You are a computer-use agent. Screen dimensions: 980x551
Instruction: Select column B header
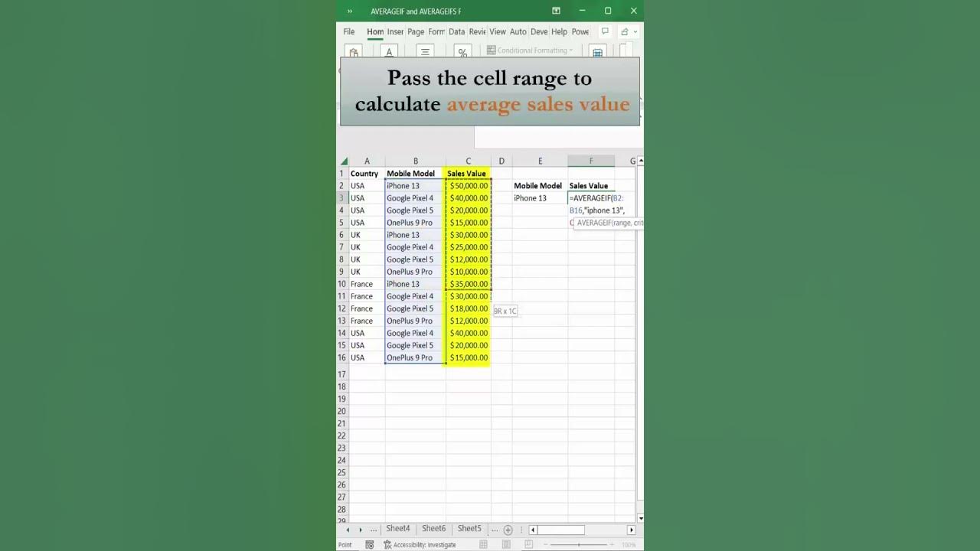point(416,161)
